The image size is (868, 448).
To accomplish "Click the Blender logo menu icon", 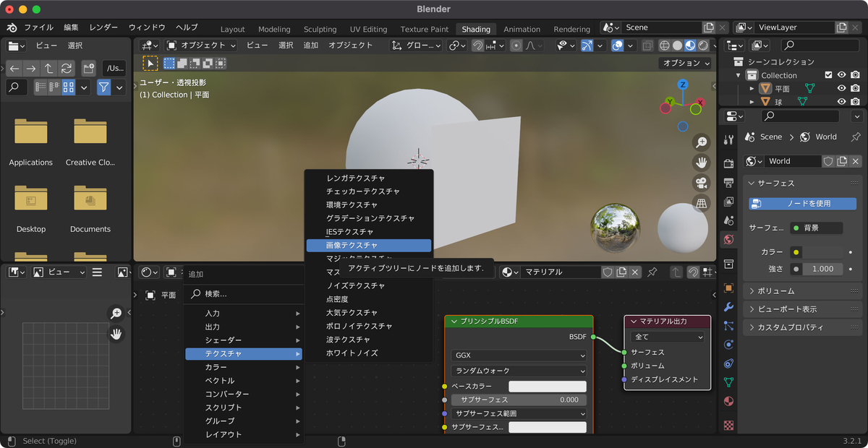I will pyautogui.click(x=11, y=27).
